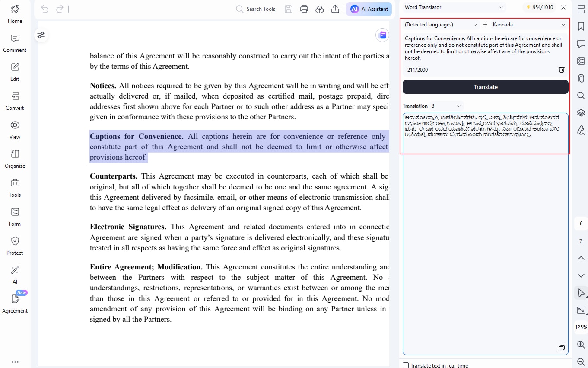Click the highlighted Captions for Convenience heading
This screenshot has height=368, width=588.
tap(137, 136)
